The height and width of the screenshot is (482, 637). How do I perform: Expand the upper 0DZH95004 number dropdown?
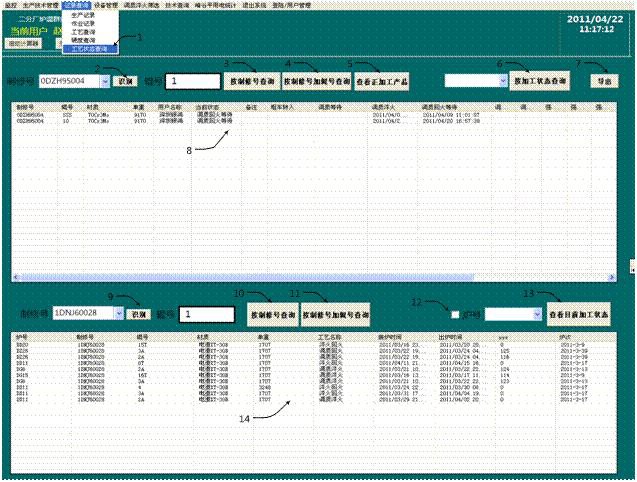coord(106,80)
